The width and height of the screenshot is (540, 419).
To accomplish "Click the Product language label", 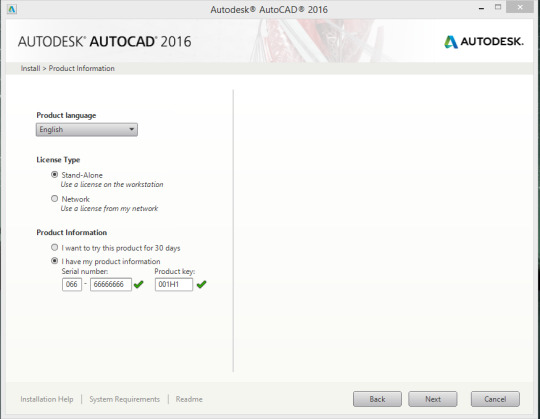I will point(66,115).
